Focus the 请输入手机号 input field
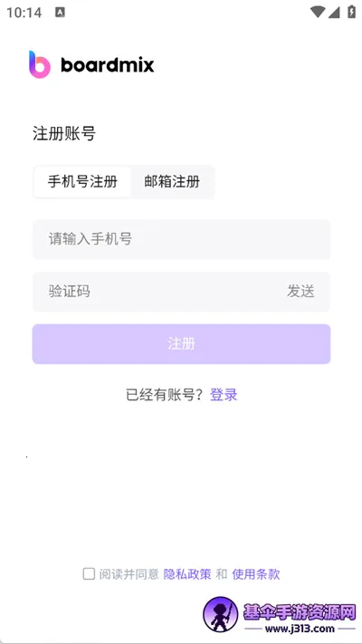Viewport: 362px width, 644px height. click(181, 239)
